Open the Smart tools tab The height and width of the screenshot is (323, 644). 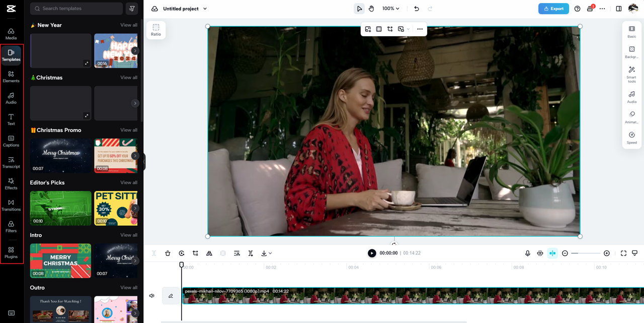click(x=632, y=74)
